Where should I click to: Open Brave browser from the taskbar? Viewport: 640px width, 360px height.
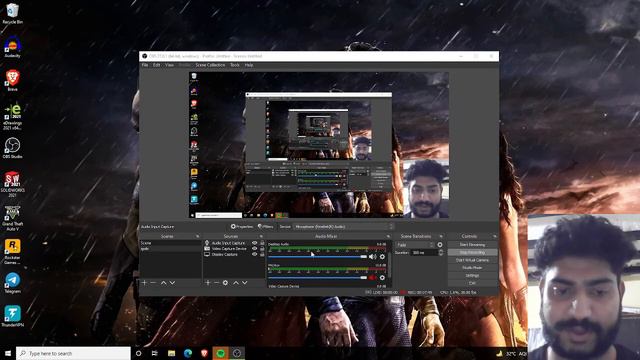click(204, 353)
